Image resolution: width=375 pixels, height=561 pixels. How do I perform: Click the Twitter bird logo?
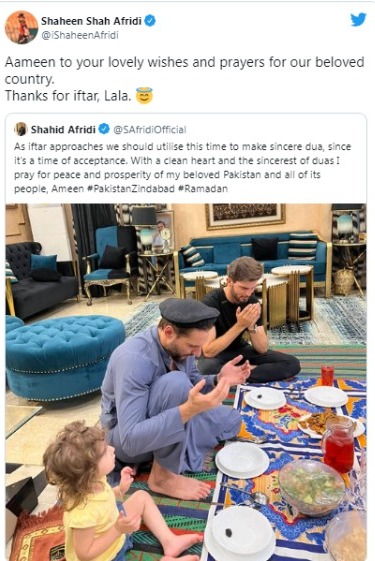[x=358, y=20]
